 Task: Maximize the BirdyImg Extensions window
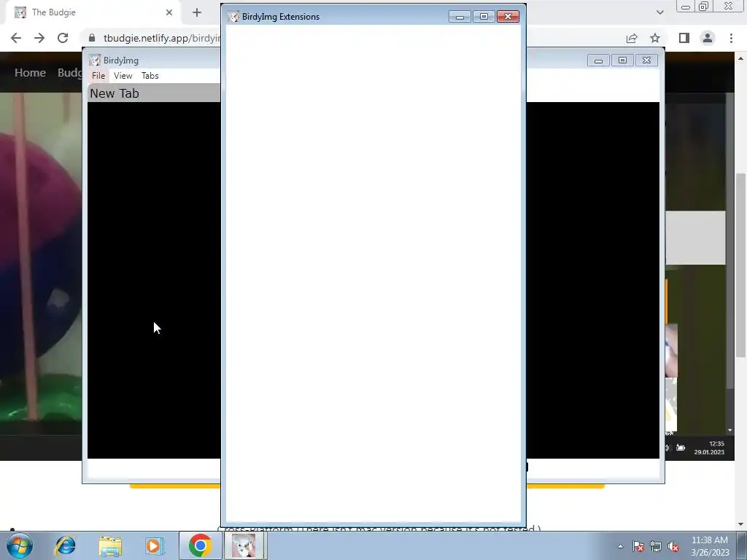pyautogui.click(x=484, y=17)
